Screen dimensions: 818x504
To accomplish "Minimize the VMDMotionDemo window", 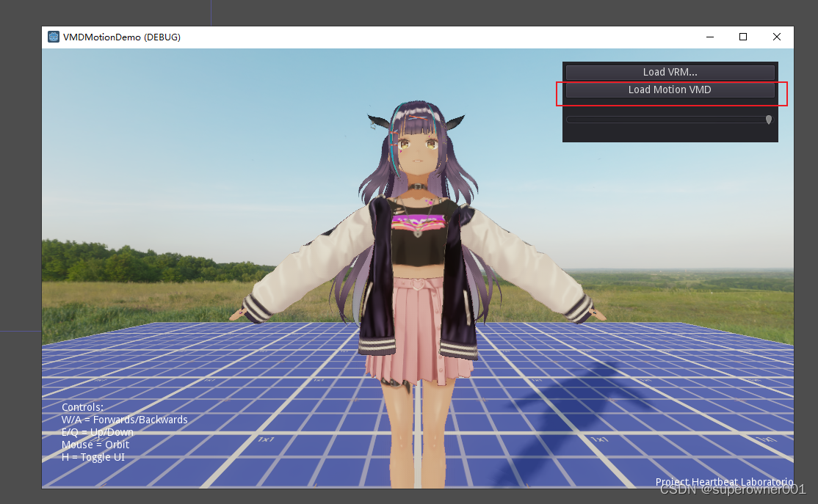I will pos(709,36).
